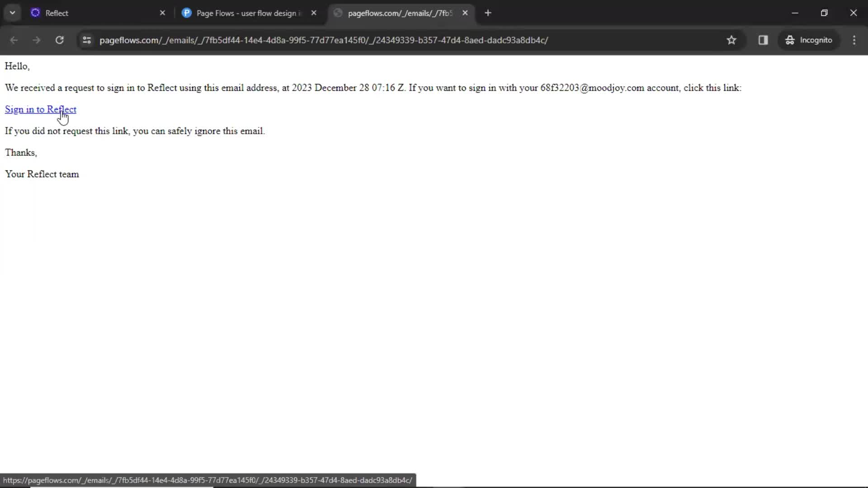The image size is (868, 488).
Task: Click the 68f32203@moodjoy.com email text
Action: 592,88
